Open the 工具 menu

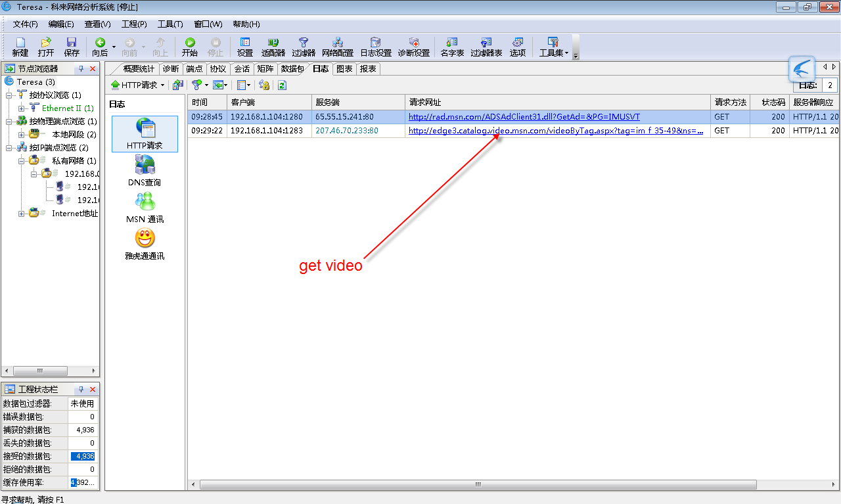170,24
